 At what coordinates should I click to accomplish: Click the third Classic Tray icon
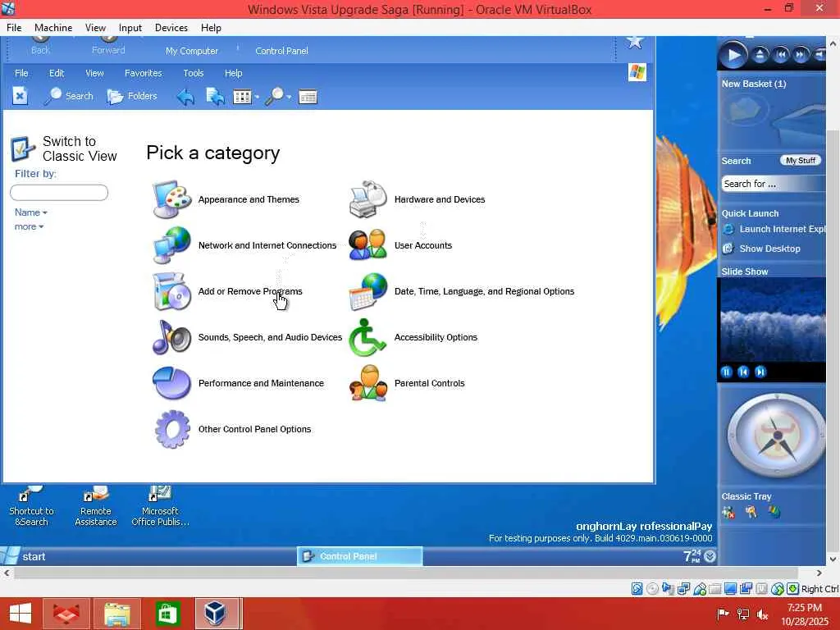click(774, 513)
